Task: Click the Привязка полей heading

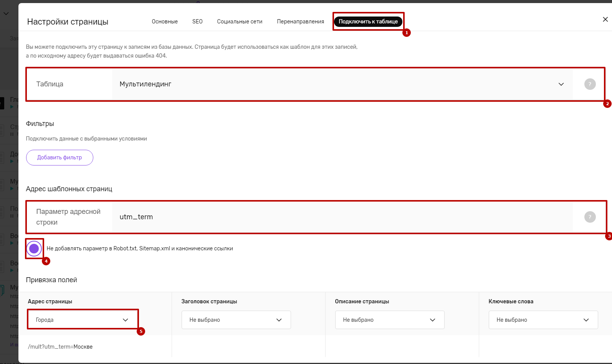Action: [51, 280]
